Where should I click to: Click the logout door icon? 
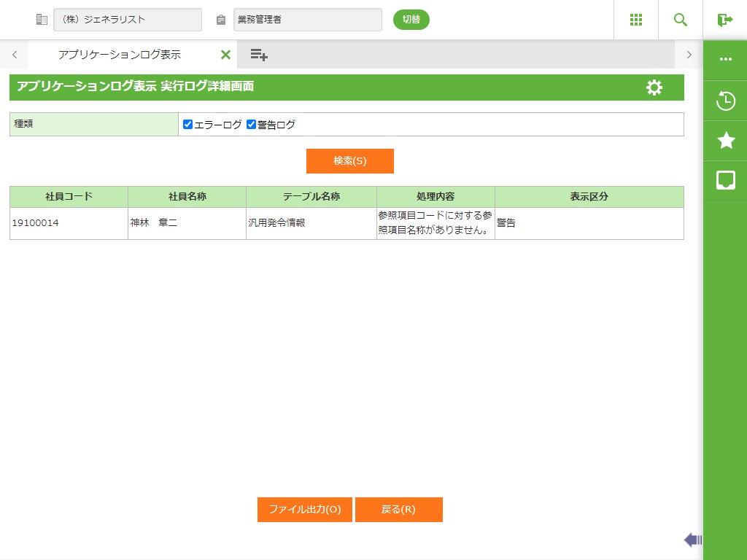tap(724, 20)
